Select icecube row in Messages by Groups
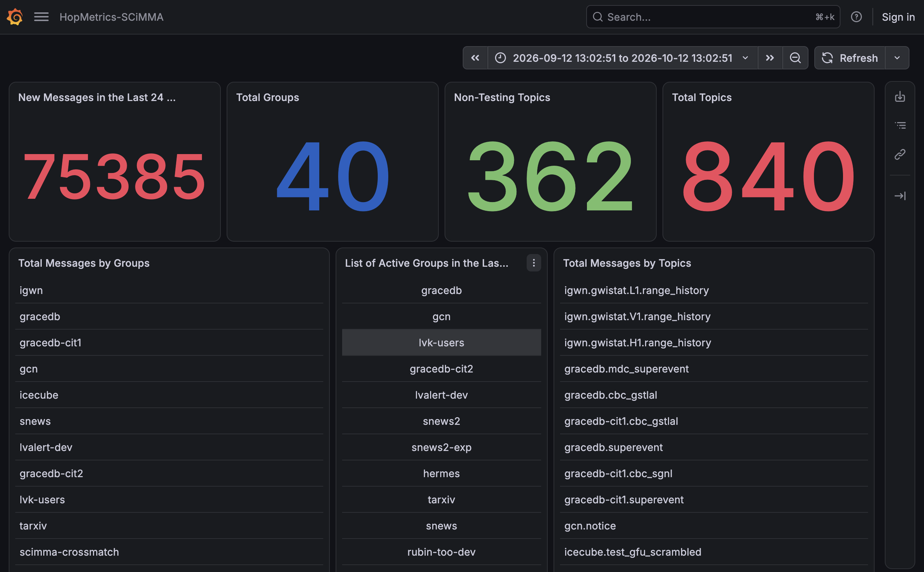Viewport: 924px width, 572px height. click(x=169, y=395)
